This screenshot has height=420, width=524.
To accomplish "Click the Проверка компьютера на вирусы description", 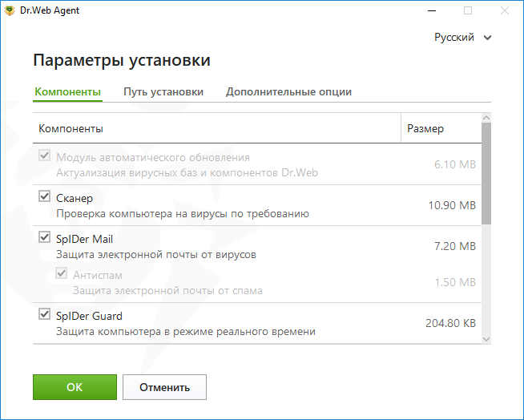I will [x=183, y=214].
